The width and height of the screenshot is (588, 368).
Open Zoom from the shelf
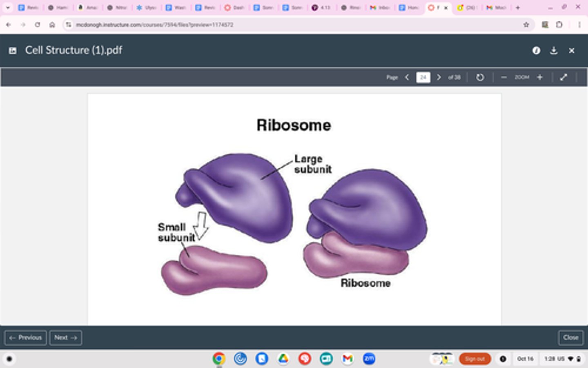(x=369, y=359)
